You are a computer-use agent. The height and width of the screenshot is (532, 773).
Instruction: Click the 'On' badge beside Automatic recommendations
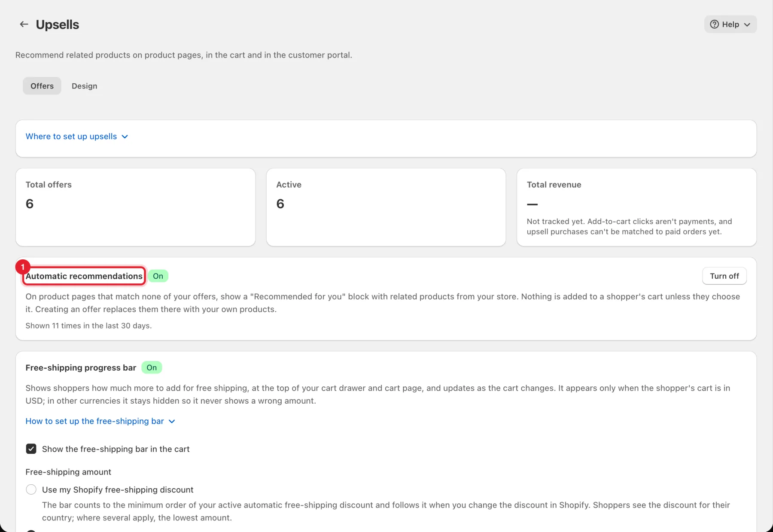tap(158, 276)
